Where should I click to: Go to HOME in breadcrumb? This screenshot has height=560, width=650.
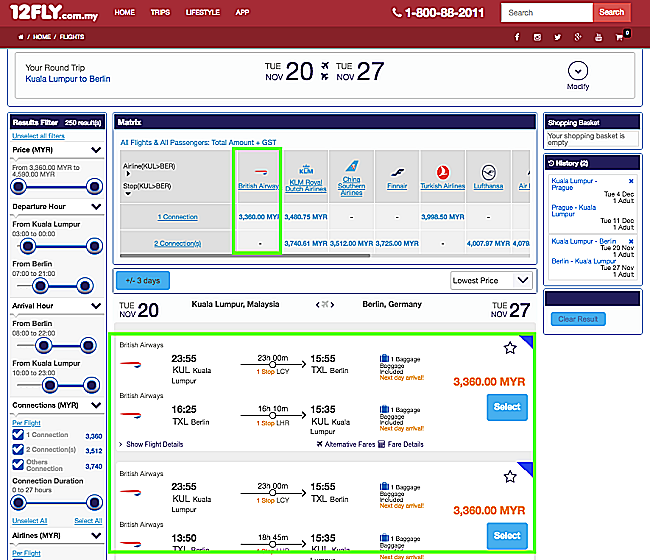point(42,37)
